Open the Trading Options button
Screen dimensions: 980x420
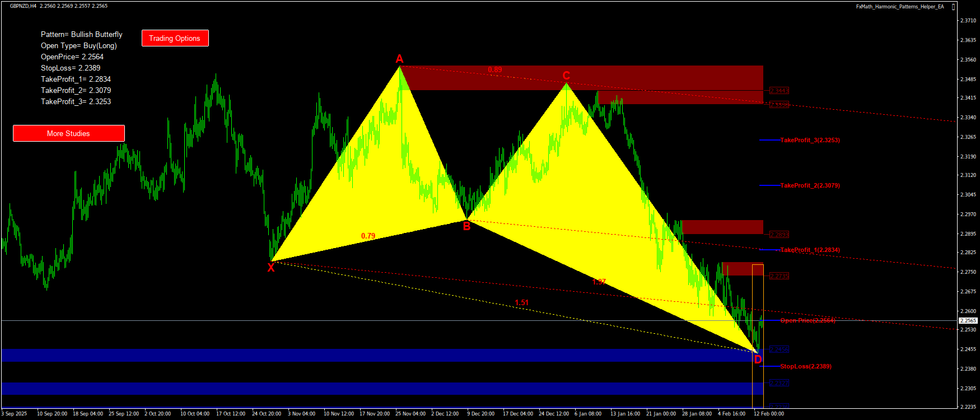click(175, 38)
